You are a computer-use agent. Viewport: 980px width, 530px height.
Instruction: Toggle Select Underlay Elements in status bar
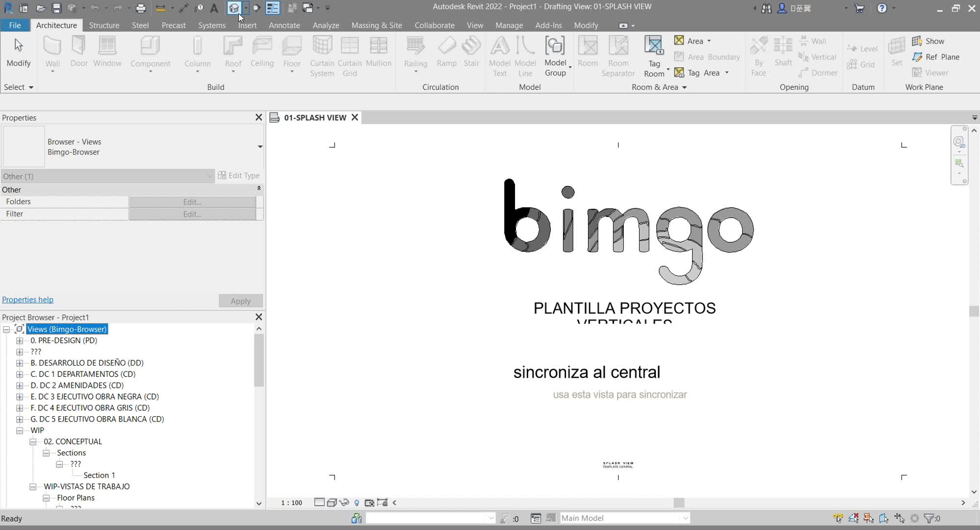[853, 518]
